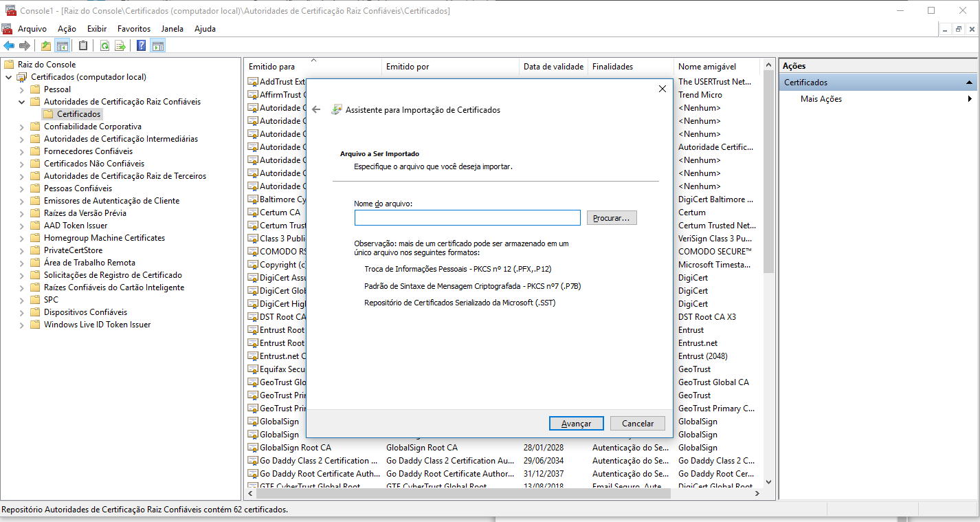The width and height of the screenshot is (980, 522).
Task: Open Help with the blue question mark icon
Action: (x=141, y=46)
